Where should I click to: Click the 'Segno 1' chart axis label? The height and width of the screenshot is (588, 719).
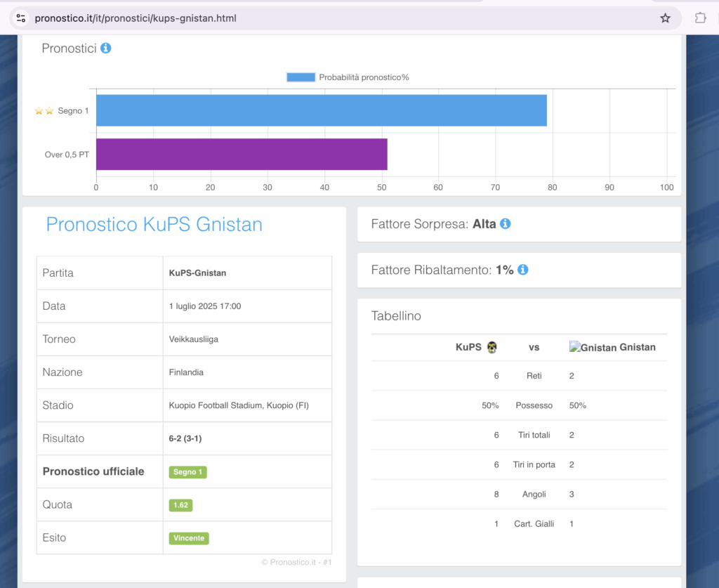73,110
